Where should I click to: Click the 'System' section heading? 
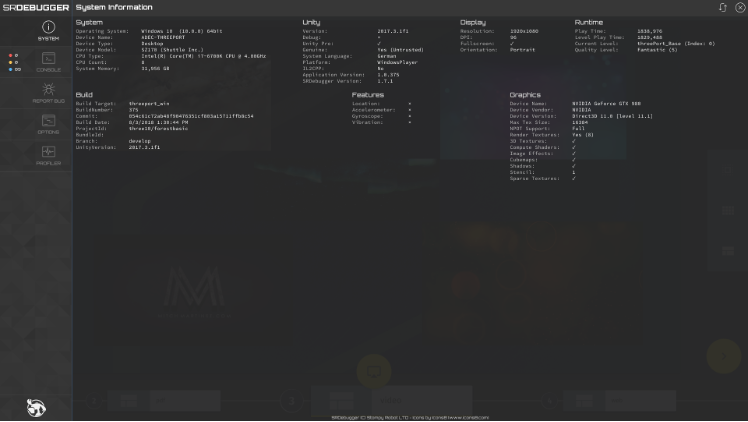click(89, 22)
